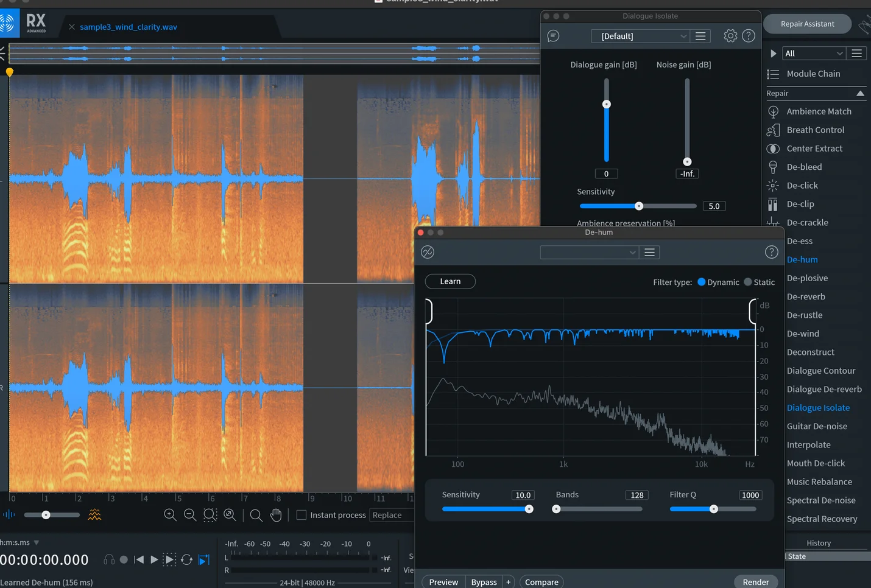Click the Repair Assistant button
Viewport: 871px width, 588px height.
point(807,24)
